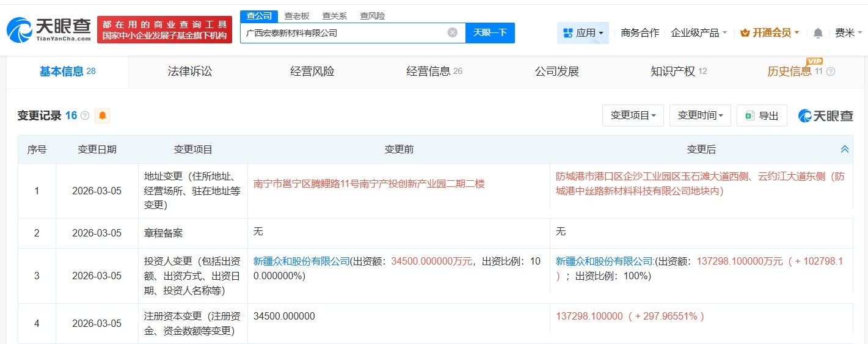
Task: Click the help icon beside 历史信息 tab
Action: [830, 72]
